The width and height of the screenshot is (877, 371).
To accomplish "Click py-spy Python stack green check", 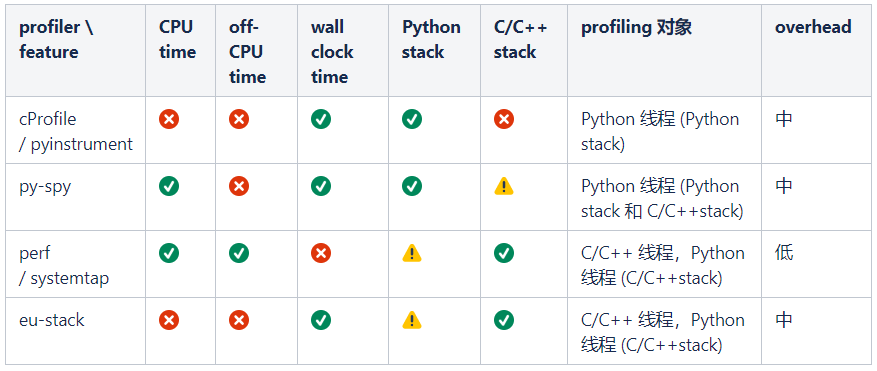I will 412,186.
